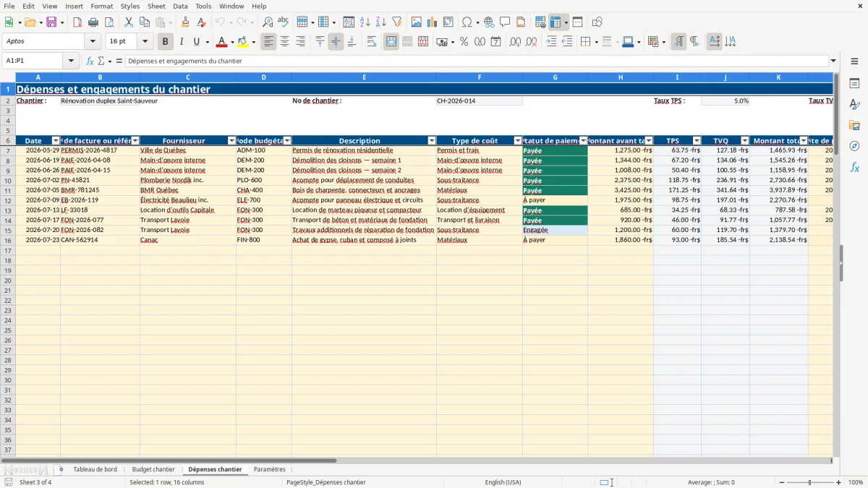Open the Fournisseur column filter dropdown
This screenshot has width=868, height=488.
tap(231, 141)
